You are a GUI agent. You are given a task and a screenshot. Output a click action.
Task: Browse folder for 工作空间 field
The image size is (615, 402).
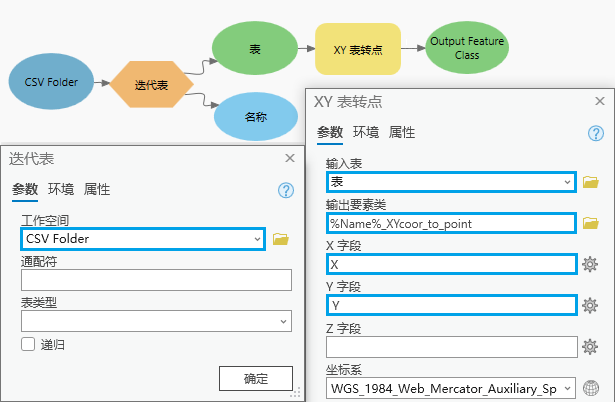coord(280,239)
